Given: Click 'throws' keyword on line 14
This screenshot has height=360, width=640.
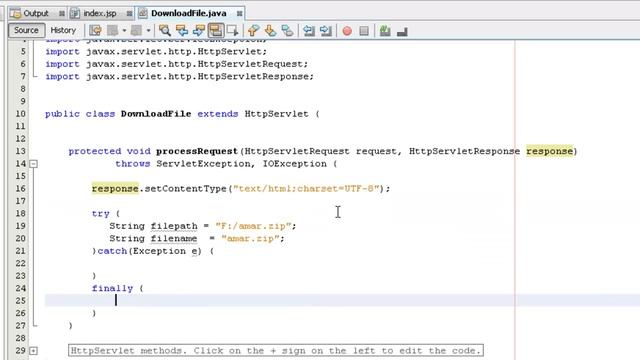Looking at the screenshot, I should tap(133, 164).
